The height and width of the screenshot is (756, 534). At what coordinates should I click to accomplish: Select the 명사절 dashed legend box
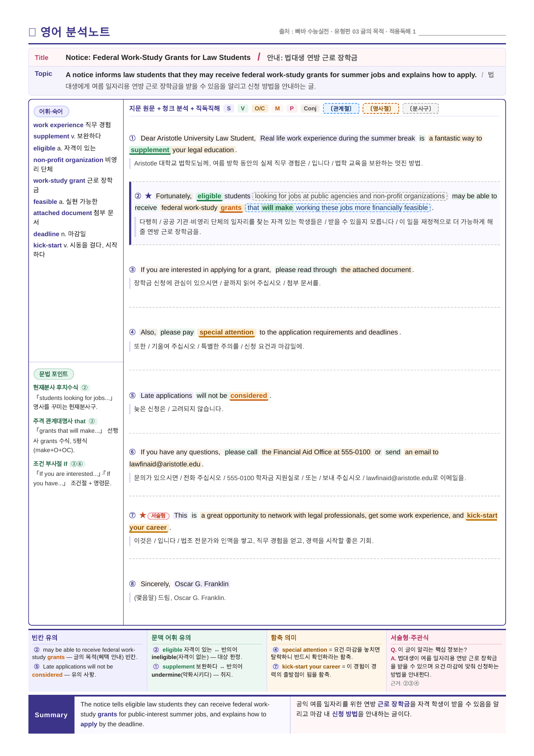[381, 109]
